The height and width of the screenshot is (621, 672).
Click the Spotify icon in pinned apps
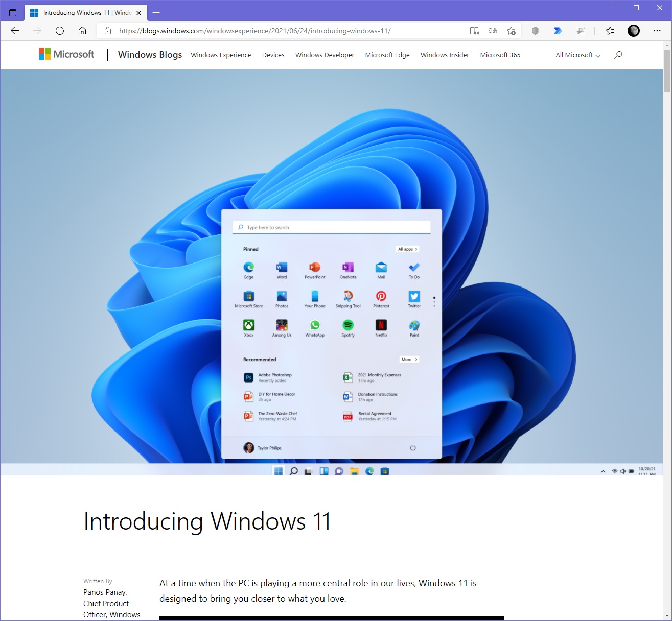[348, 325]
